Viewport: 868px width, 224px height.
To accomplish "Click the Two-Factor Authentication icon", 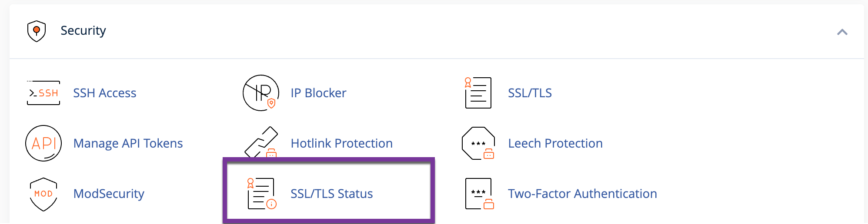I will pyautogui.click(x=479, y=194).
